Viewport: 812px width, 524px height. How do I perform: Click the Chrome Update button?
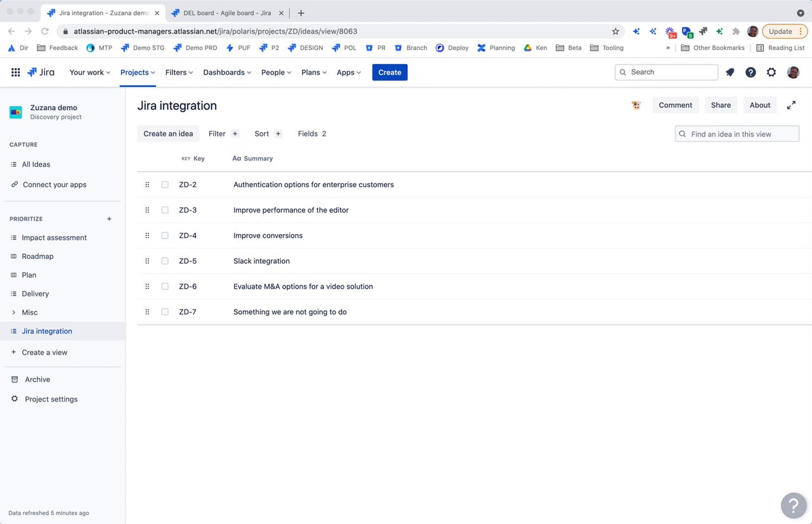(785, 31)
